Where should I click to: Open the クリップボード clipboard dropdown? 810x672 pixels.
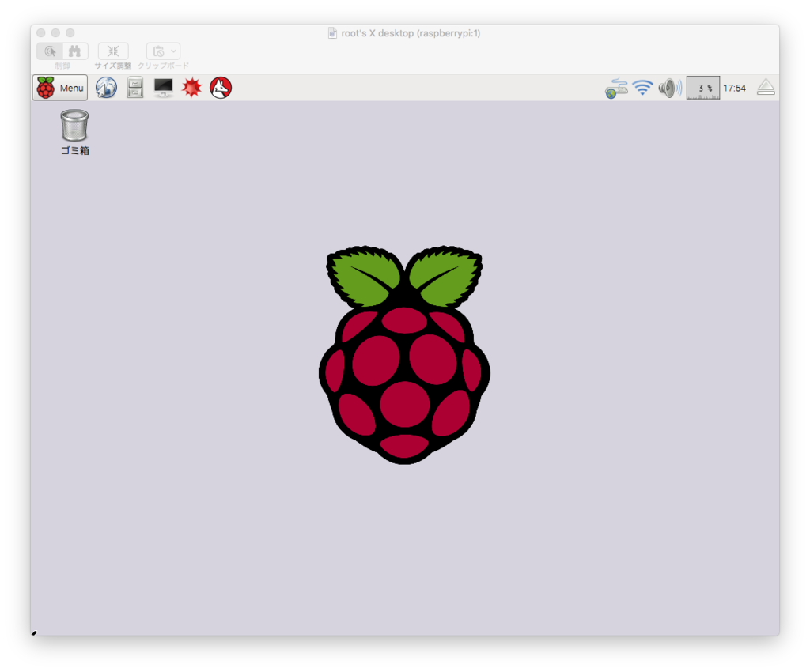click(x=163, y=51)
